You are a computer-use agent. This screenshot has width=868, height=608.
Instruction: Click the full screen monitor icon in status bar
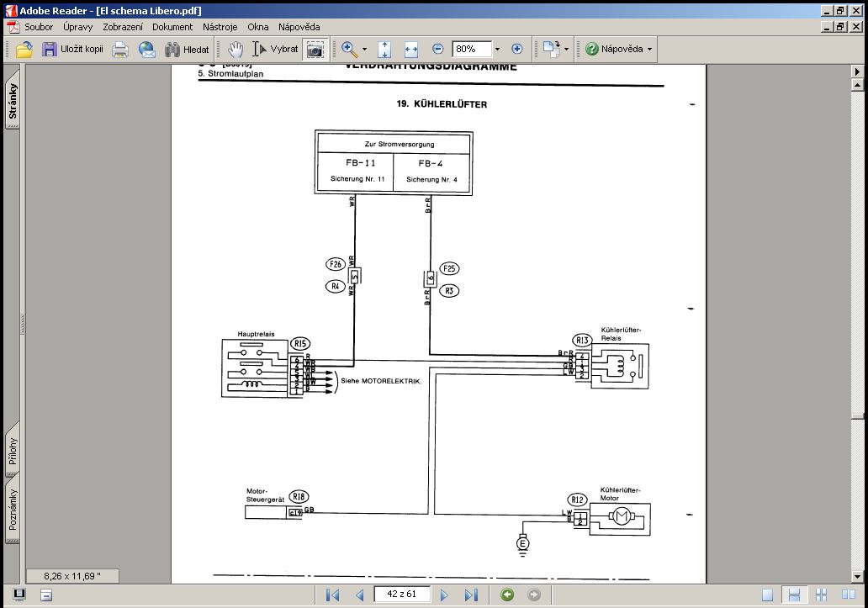point(19,595)
